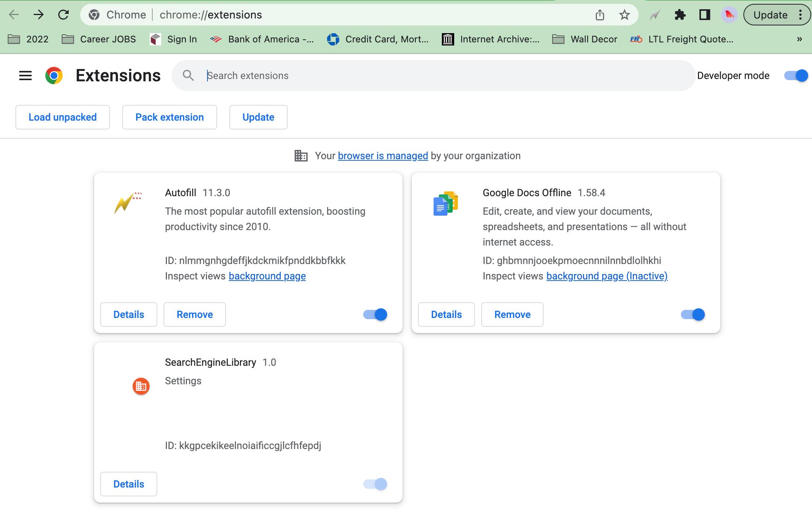Click the Google Docs Offline icon
The width and height of the screenshot is (812, 518).
point(445,203)
